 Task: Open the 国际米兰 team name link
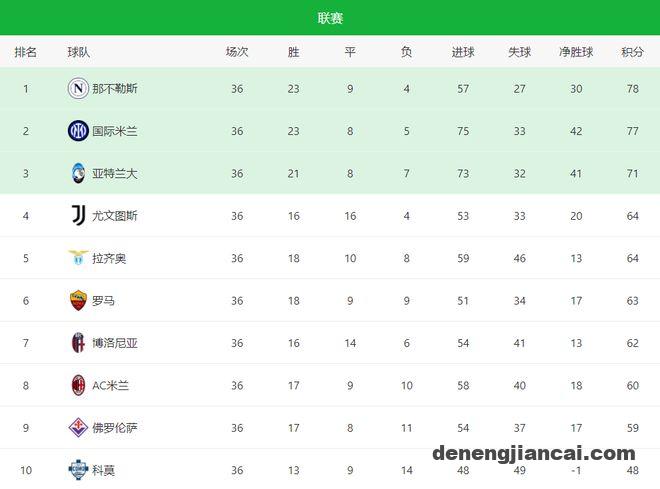point(114,131)
